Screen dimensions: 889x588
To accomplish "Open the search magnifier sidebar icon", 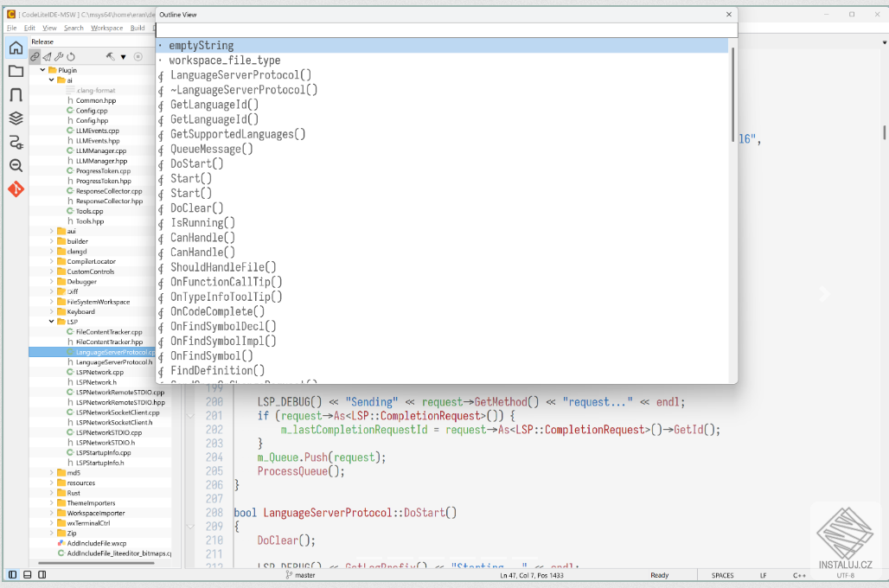I will [16, 165].
